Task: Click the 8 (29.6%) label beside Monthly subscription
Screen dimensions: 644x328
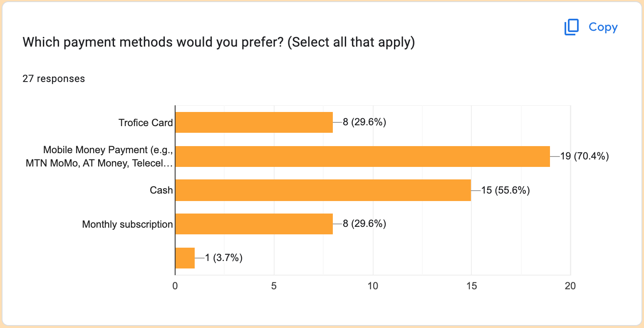Action: 364,224
